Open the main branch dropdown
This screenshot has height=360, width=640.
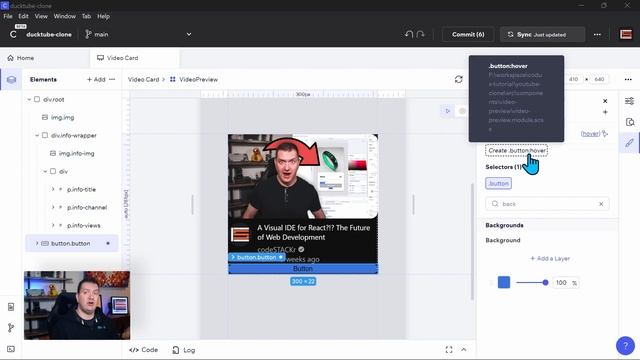[189, 34]
